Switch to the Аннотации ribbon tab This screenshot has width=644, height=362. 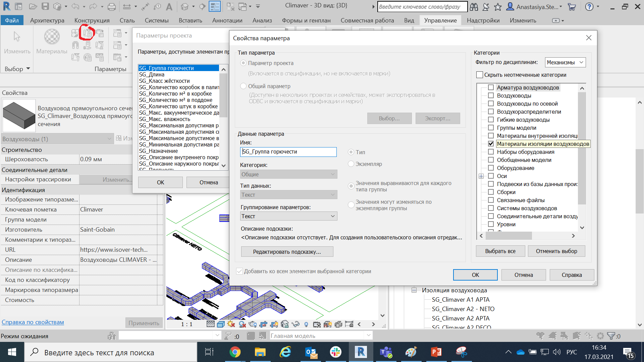227,20
